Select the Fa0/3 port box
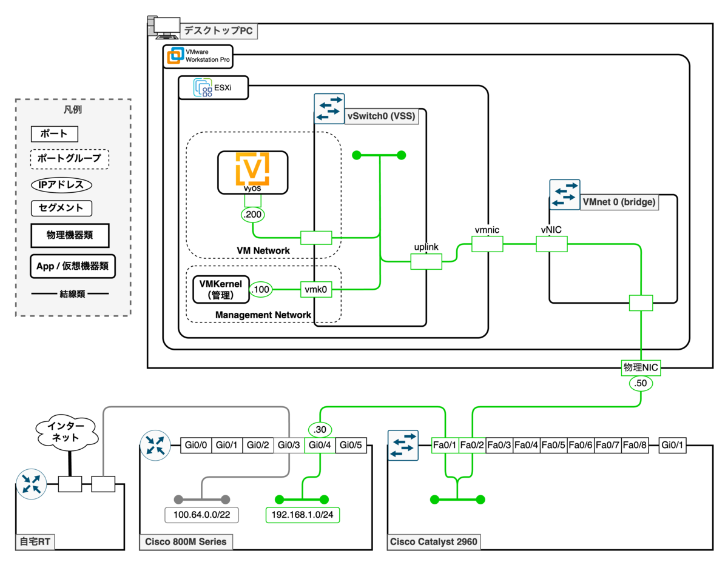 coord(499,445)
